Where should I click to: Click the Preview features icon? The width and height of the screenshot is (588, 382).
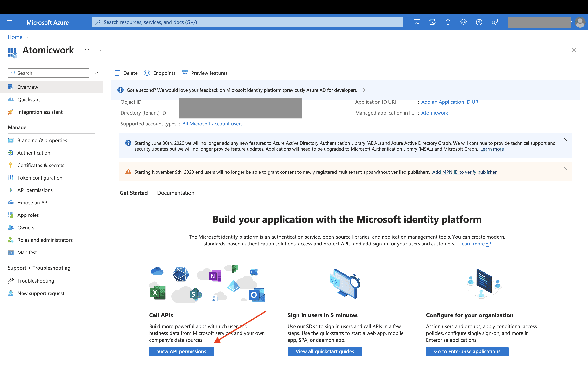(185, 73)
